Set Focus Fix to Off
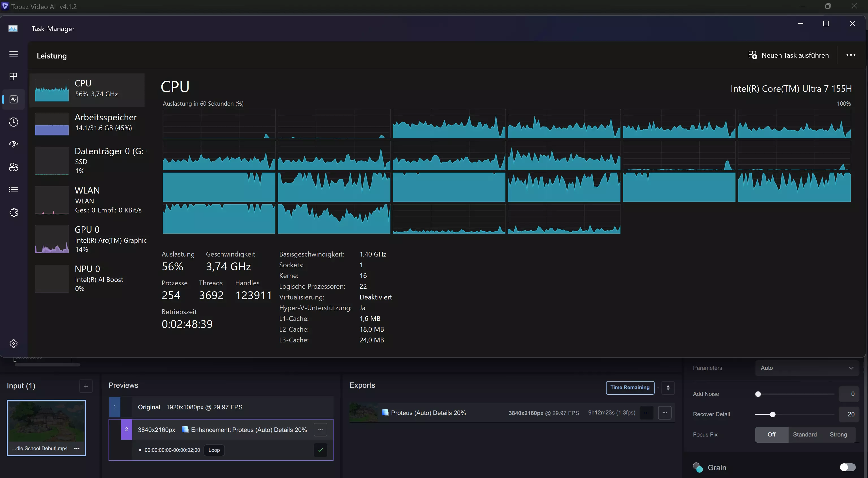The image size is (868, 478). click(772, 434)
